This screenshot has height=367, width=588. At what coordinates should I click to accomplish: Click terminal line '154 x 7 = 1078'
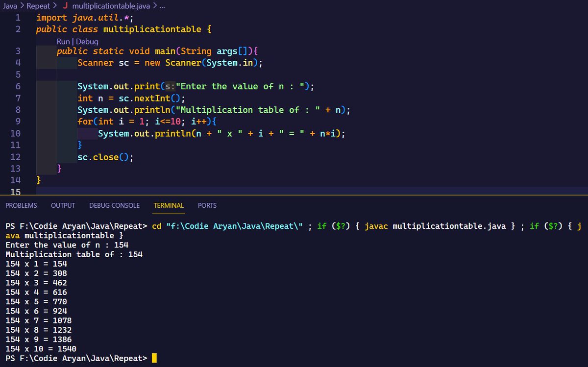pos(38,320)
